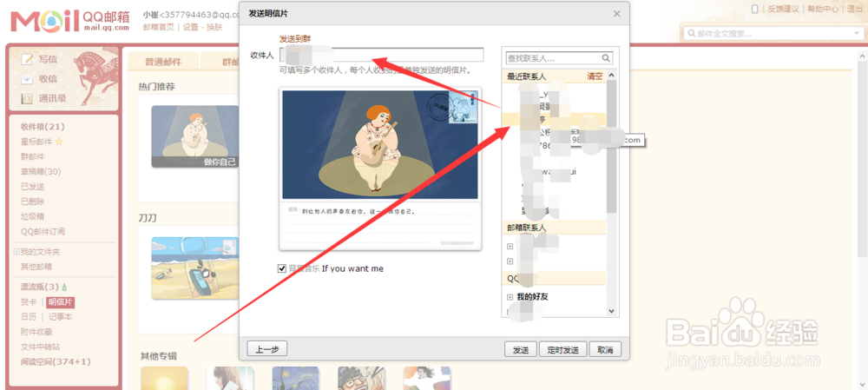Viewport: 868px width, 390px height.
Task: Open QQ邮件订阅
Action: click(x=43, y=232)
